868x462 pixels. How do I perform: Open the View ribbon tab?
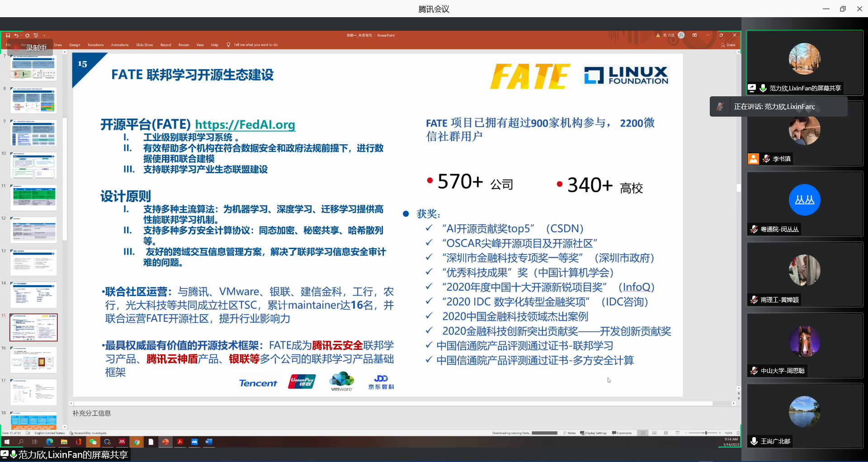pyautogui.click(x=200, y=45)
